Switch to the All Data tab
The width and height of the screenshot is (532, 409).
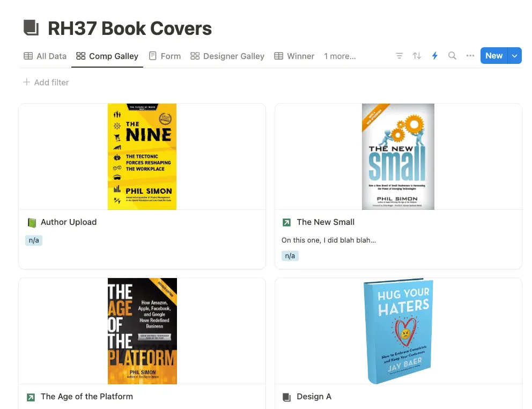[x=45, y=56]
